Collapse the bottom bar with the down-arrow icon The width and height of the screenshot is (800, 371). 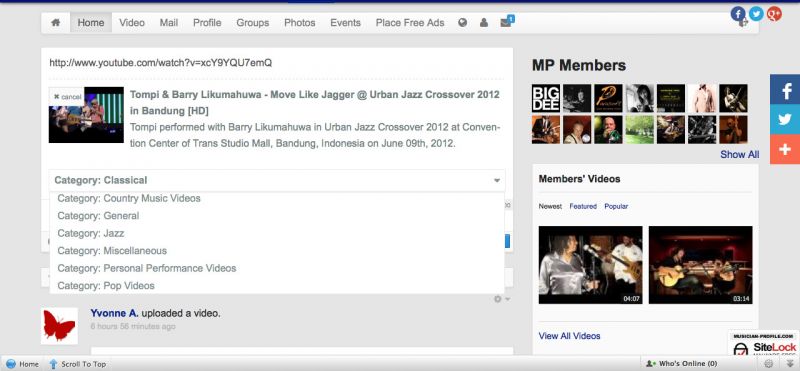[789, 363]
